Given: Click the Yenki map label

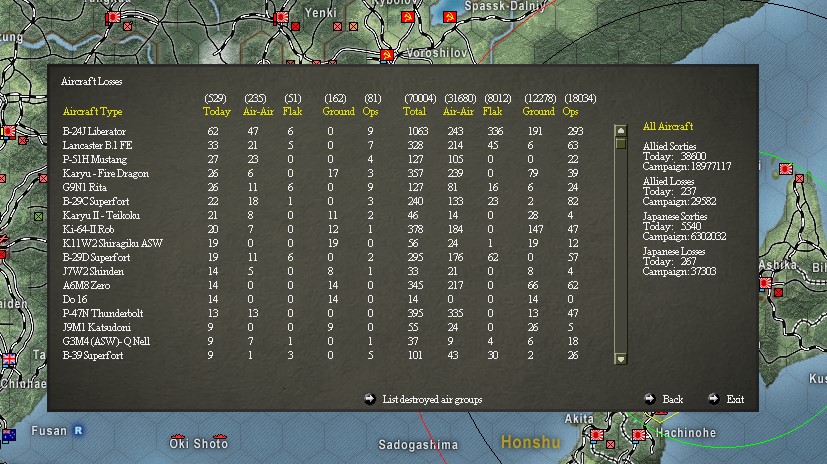Looking at the screenshot, I should [321, 12].
